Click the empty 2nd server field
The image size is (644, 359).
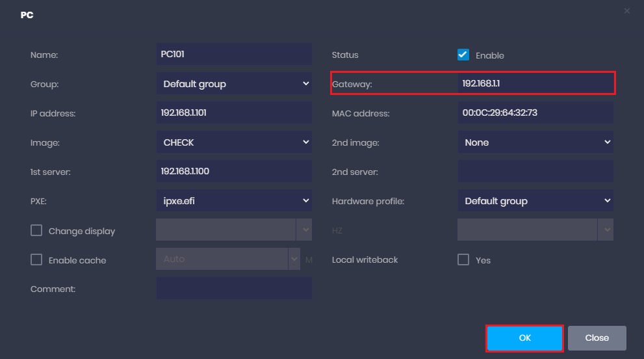tap(535, 172)
